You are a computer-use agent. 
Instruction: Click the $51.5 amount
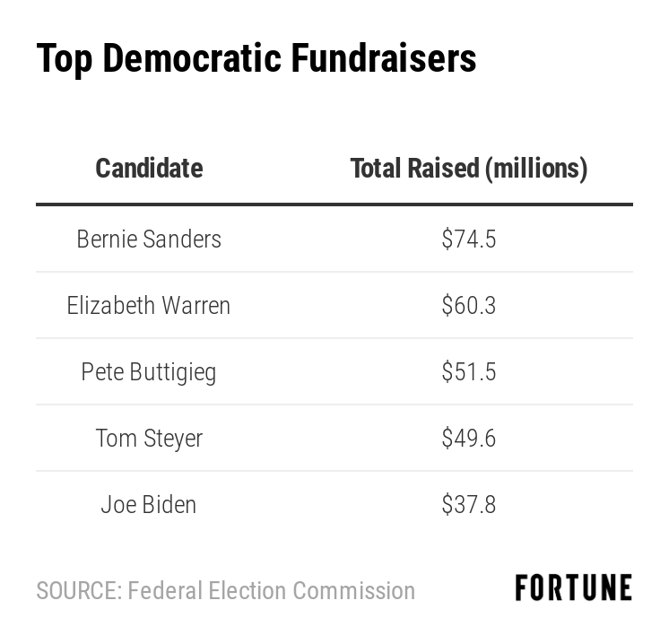[468, 371]
